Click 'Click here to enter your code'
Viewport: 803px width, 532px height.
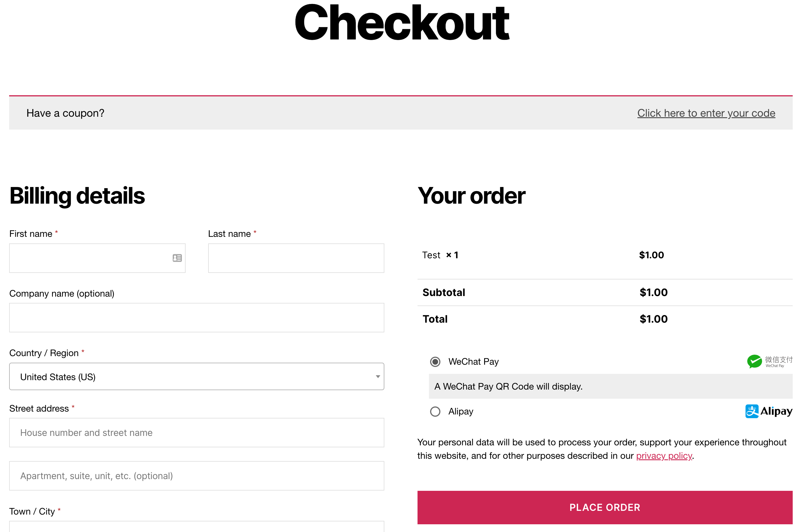click(706, 113)
